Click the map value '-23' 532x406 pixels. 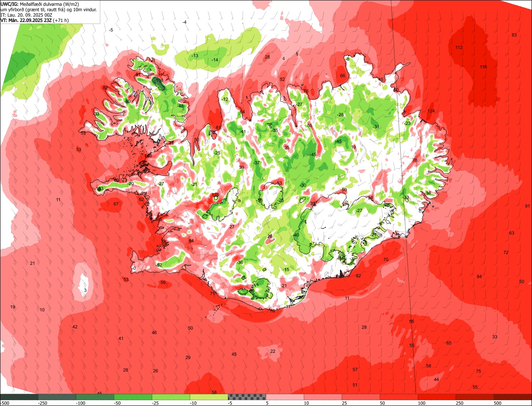point(407,123)
